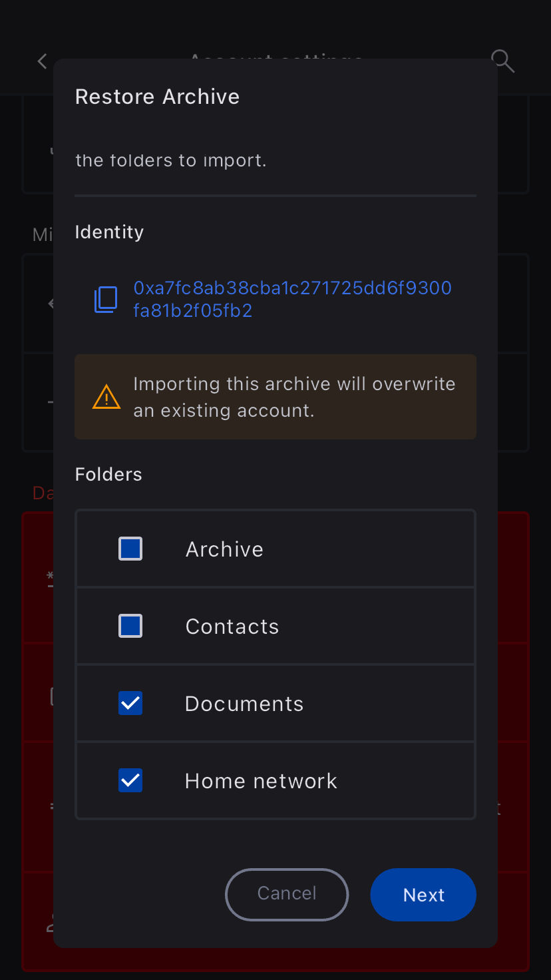The height and width of the screenshot is (980, 551).
Task: Click the back arrow in the header
Action: [x=43, y=61]
